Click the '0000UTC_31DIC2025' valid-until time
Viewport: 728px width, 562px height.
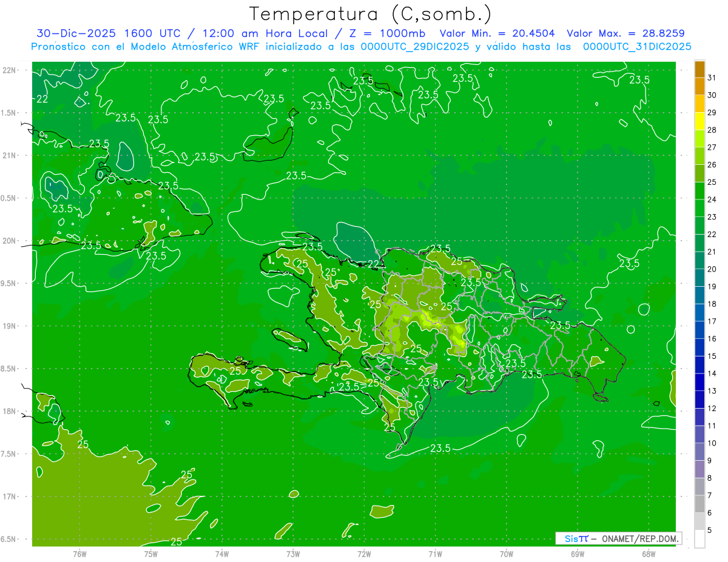pos(638,47)
